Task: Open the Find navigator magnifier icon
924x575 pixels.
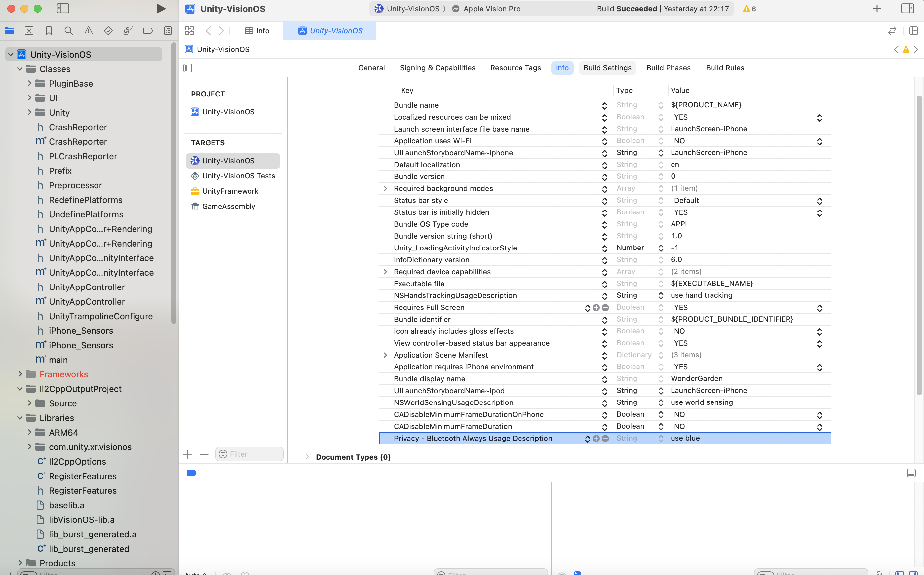Action: pyautogui.click(x=68, y=31)
